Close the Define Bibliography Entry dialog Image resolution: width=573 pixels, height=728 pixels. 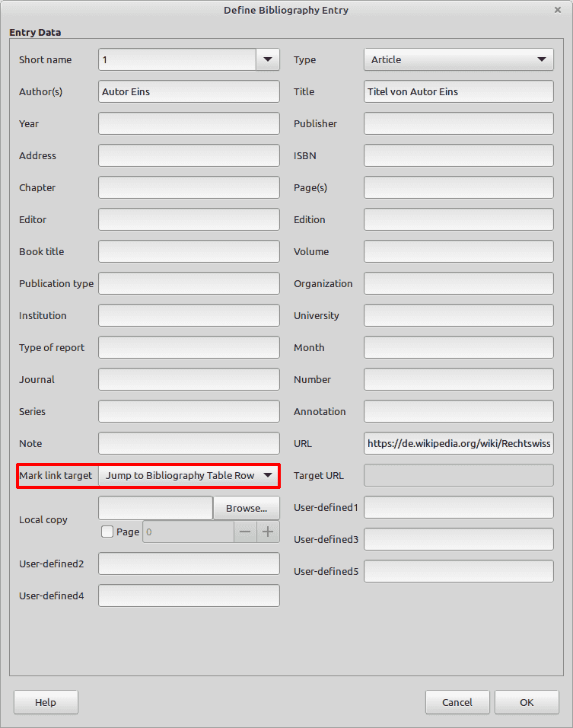(x=558, y=10)
